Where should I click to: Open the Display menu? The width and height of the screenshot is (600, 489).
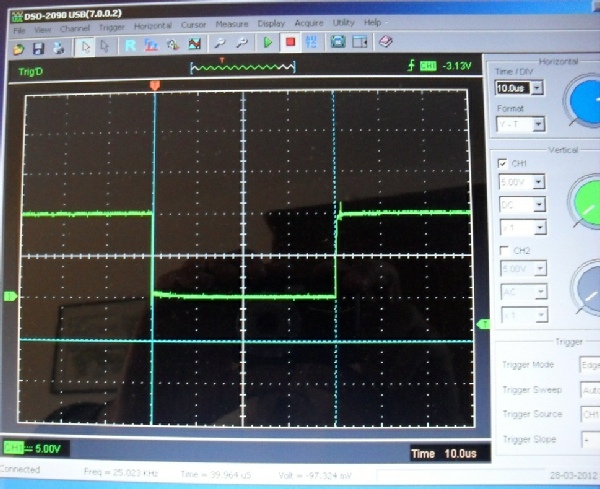pyautogui.click(x=271, y=23)
